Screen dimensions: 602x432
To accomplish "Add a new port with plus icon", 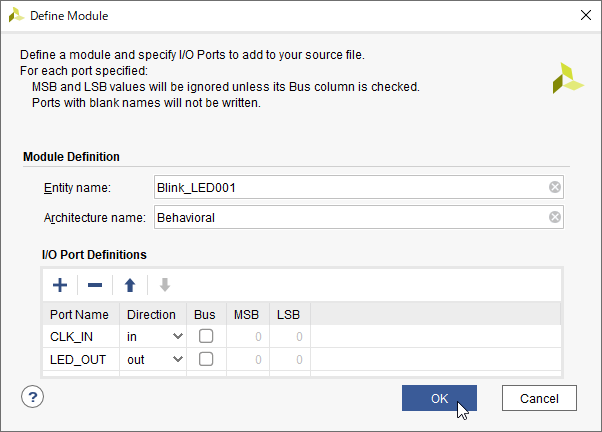I will tap(60, 285).
